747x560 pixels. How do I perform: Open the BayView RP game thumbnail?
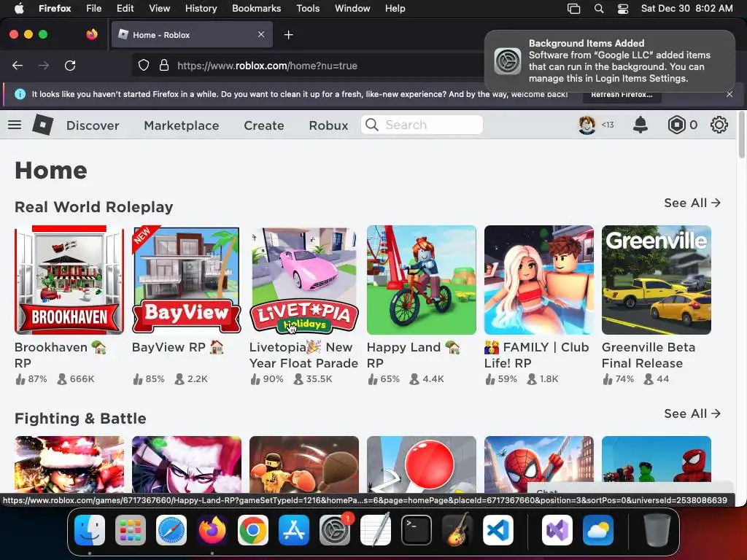(187, 280)
